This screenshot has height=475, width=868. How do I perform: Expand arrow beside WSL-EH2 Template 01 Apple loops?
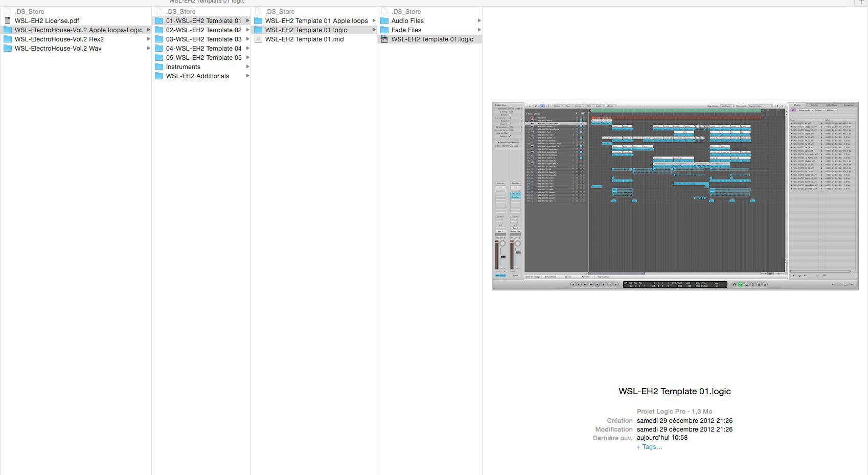coord(374,21)
